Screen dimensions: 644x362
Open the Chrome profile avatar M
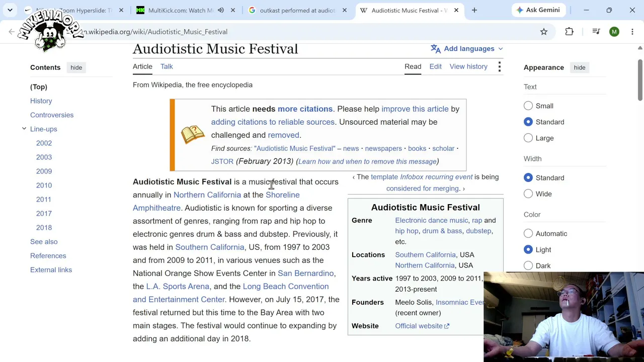tap(614, 32)
